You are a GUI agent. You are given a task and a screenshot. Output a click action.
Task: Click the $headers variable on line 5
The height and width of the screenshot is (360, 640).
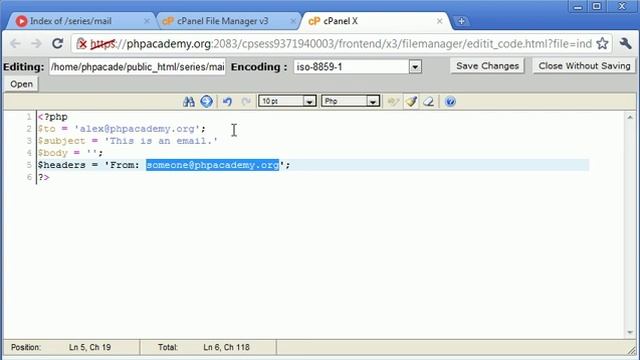click(62, 165)
